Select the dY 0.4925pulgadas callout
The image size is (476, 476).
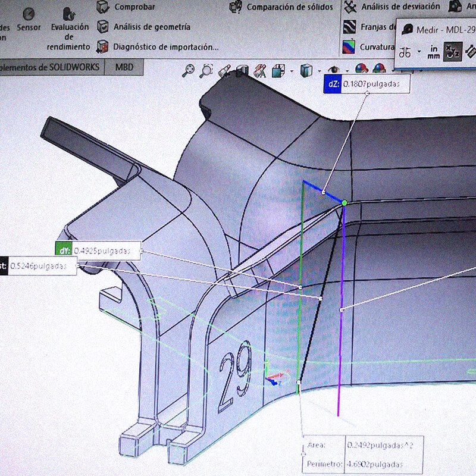pyautogui.click(x=98, y=250)
